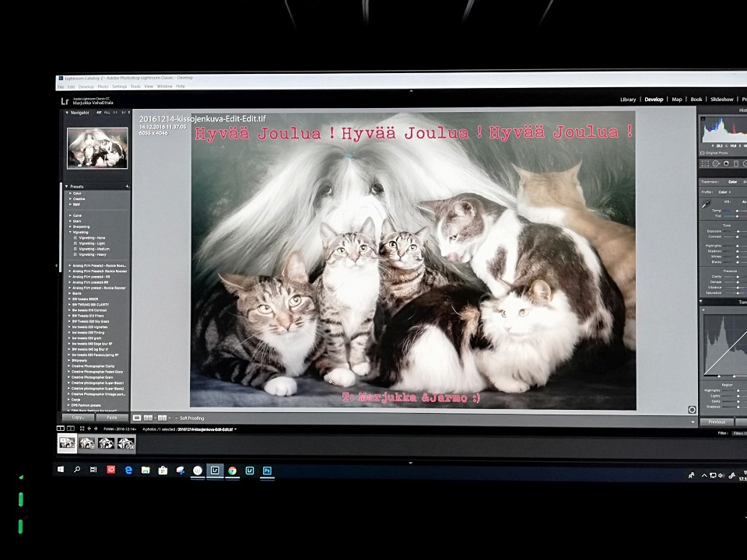Click the Before/After Y|Y view icon
Viewport: 747px width, 560px height.
tap(162, 418)
